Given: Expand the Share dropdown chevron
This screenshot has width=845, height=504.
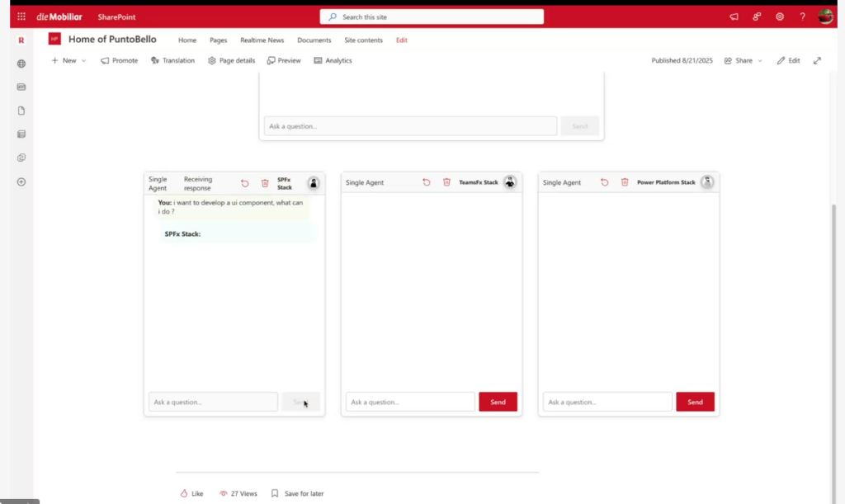Looking at the screenshot, I should pyautogui.click(x=760, y=61).
